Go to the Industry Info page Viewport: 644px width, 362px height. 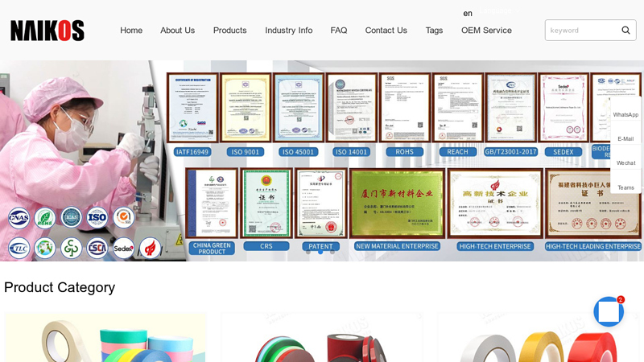point(288,31)
